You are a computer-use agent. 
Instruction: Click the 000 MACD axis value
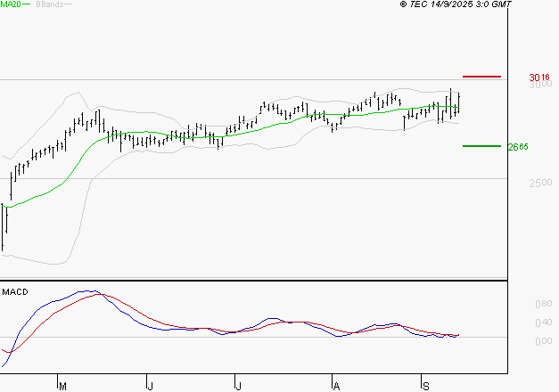pyautogui.click(x=543, y=341)
